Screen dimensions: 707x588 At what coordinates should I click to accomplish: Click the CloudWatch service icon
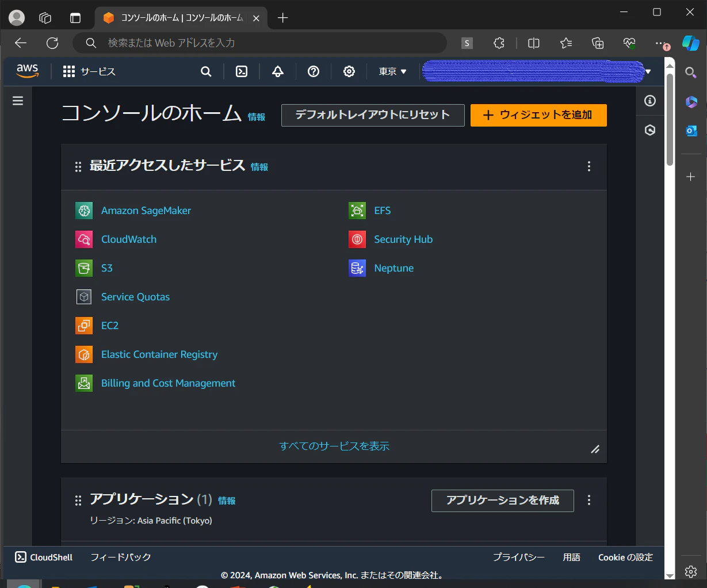(x=84, y=239)
